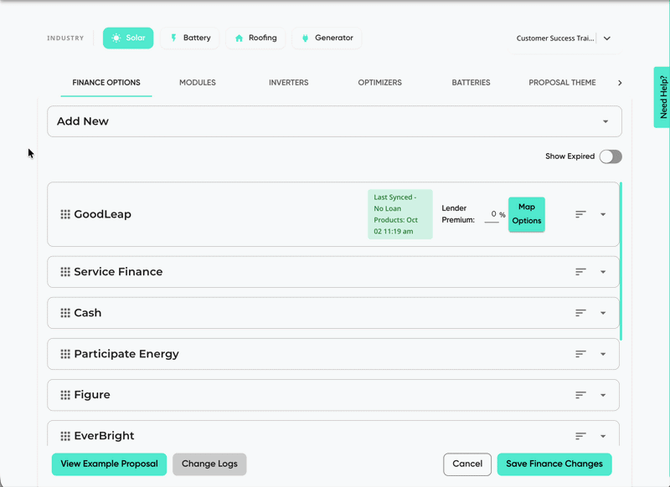Switch to the Batteries tab
This screenshot has height=487, width=670.
click(471, 82)
